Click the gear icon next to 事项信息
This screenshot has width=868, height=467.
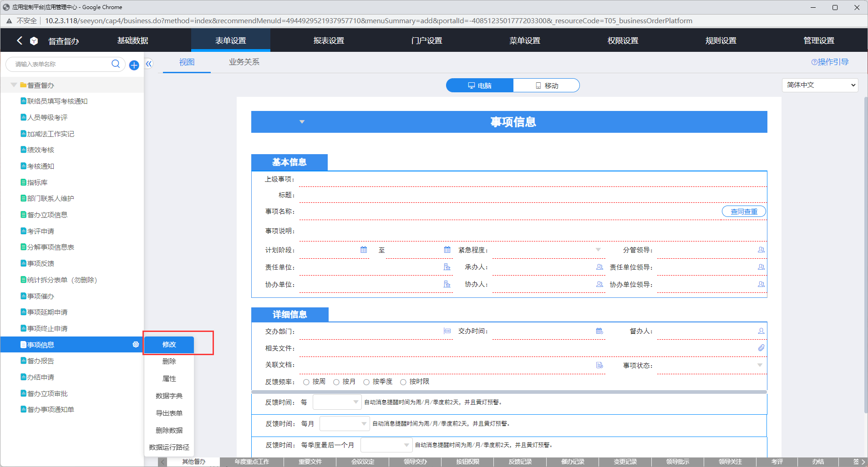pyautogui.click(x=136, y=345)
